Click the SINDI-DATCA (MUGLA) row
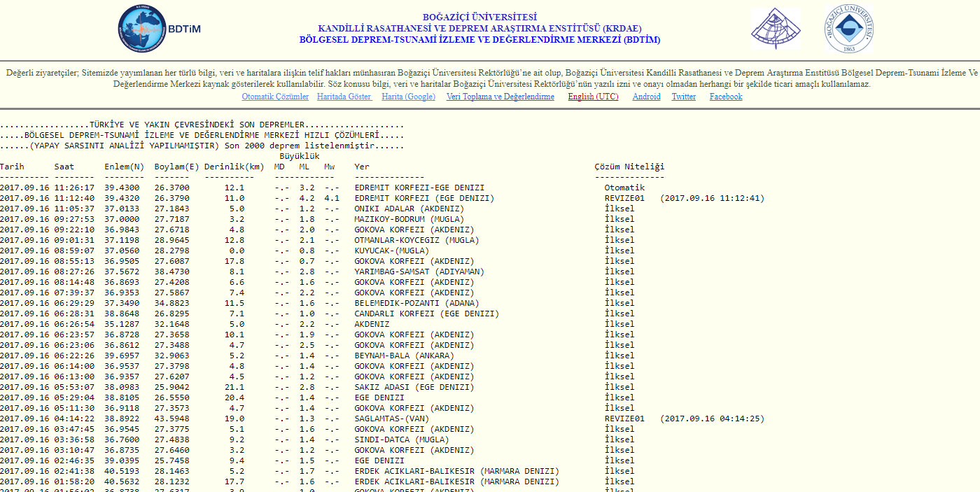The width and height of the screenshot is (980, 492). pos(317,440)
